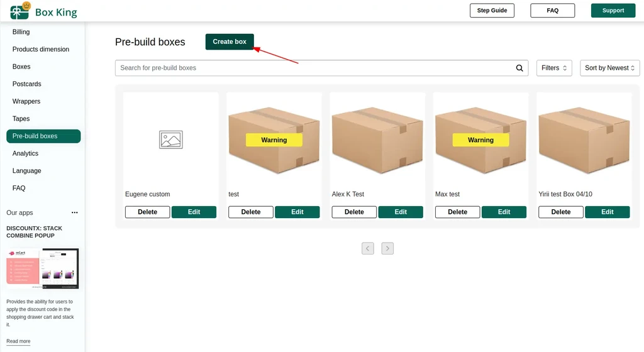The image size is (644, 352).
Task: Edit the box named test
Action: 297,212
